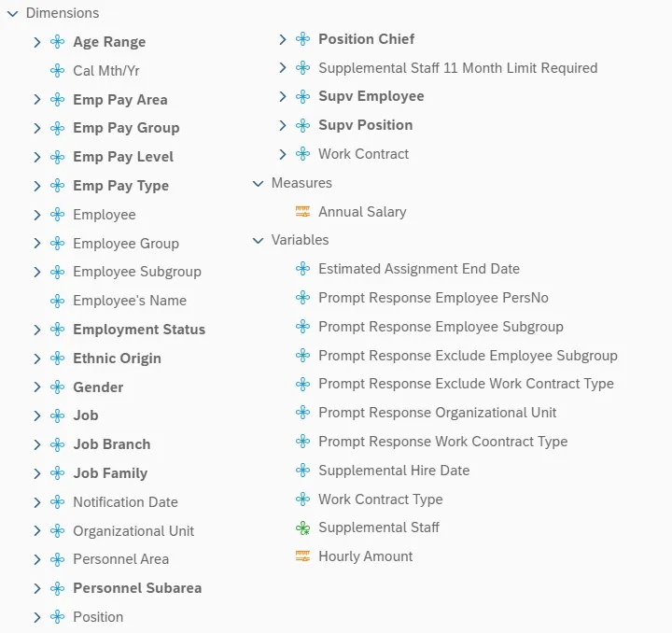The height and width of the screenshot is (633, 672).
Task: Select the Employee's Name dimension
Action: (130, 301)
